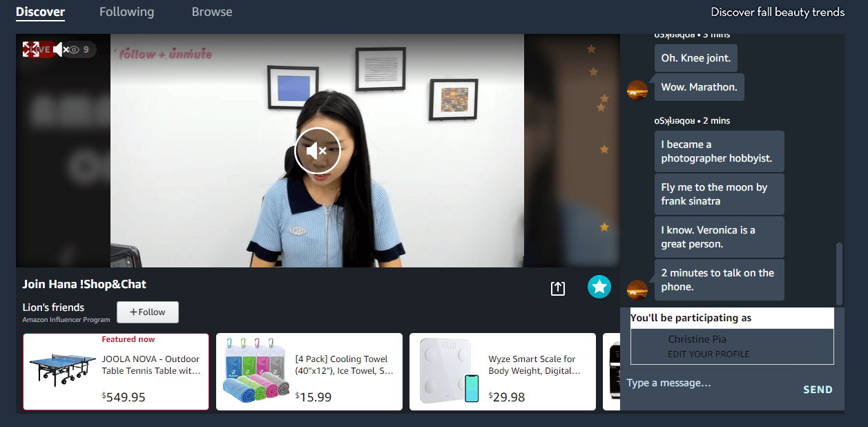The image size is (868, 427).
Task: Click the $549.95 price text
Action: [x=124, y=397]
